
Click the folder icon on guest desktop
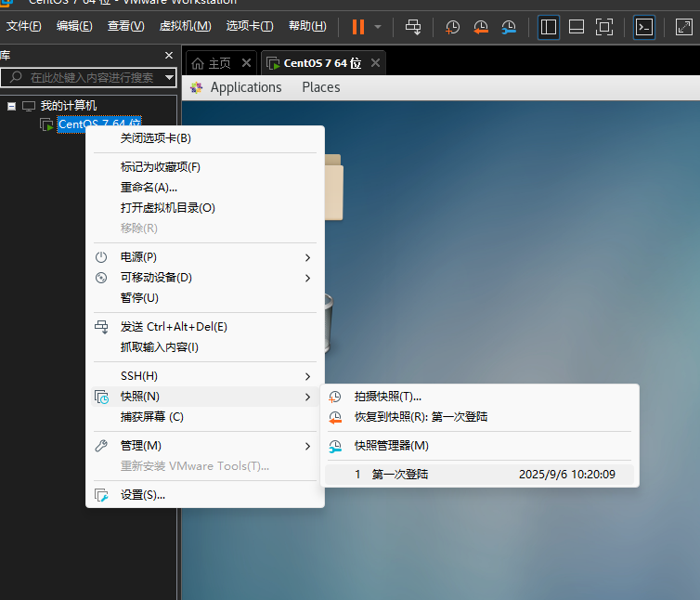point(334,187)
